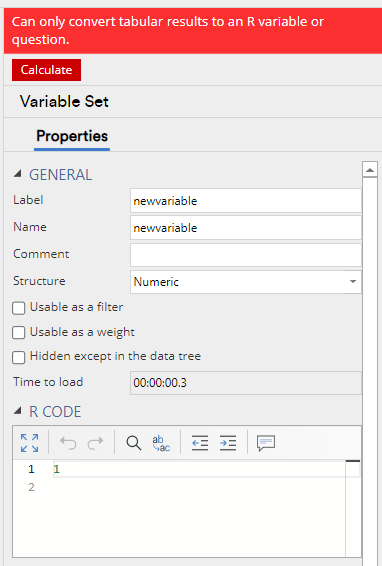This screenshot has height=566, width=382.
Task: Click scrollbar up arrow
Action: point(370,170)
